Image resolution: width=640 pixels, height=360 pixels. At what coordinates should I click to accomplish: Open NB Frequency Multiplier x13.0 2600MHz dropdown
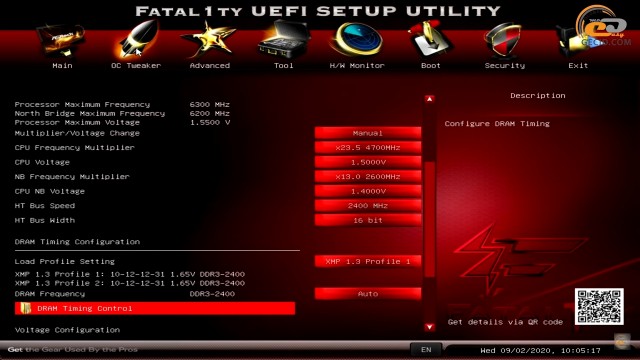368,176
